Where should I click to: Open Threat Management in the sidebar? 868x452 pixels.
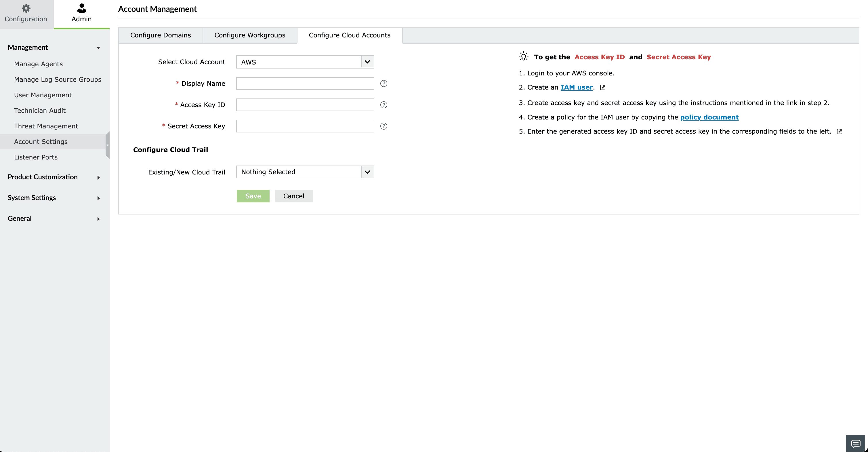46,126
